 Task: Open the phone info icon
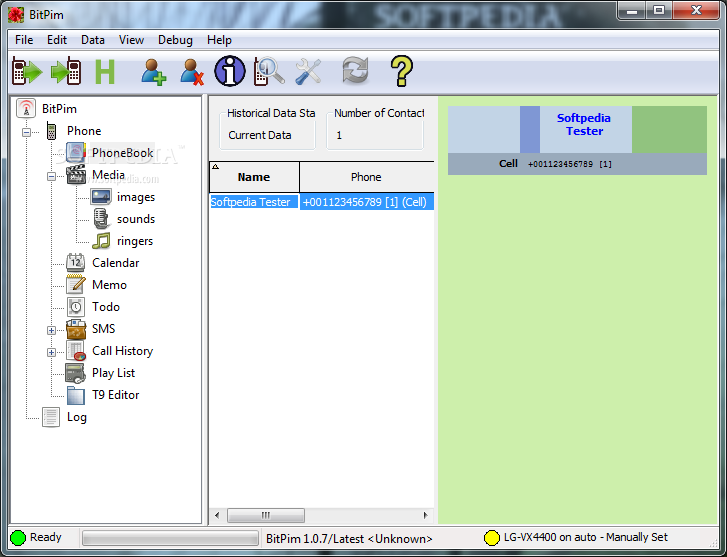(x=230, y=71)
